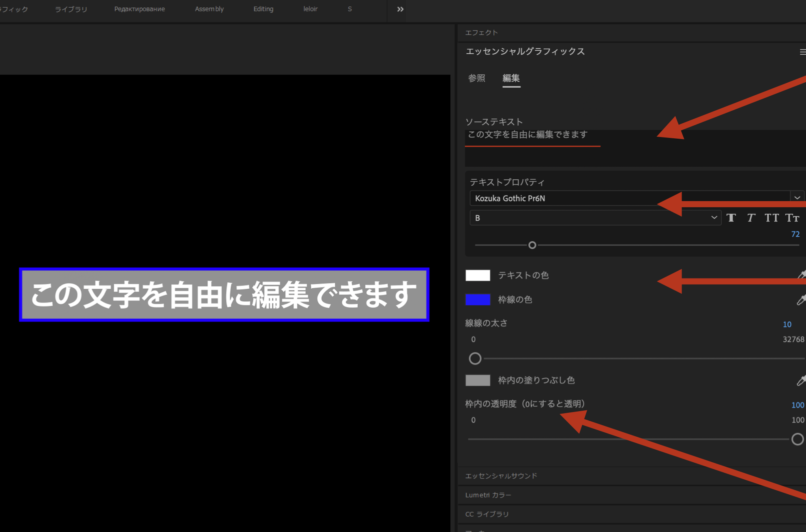Open the CC ライブラリ panel
The width and height of the screenshot is (806, 532).
pos(487,514)
